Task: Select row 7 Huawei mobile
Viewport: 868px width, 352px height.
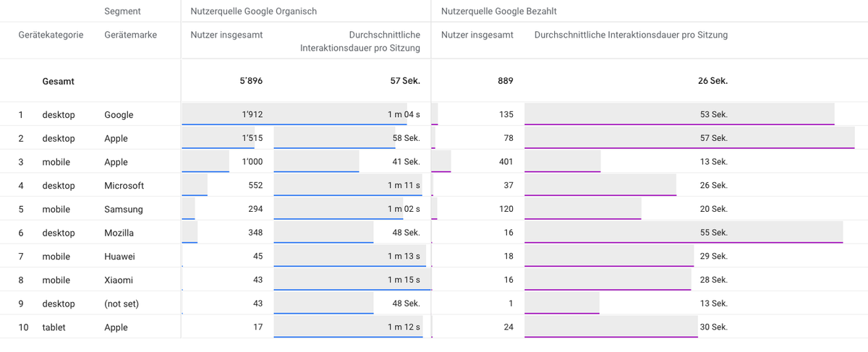Action: click(434, 257)
